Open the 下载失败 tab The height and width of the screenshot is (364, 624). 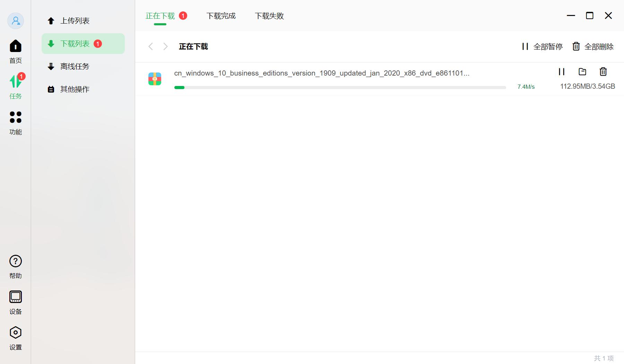(x=269, y=16)
